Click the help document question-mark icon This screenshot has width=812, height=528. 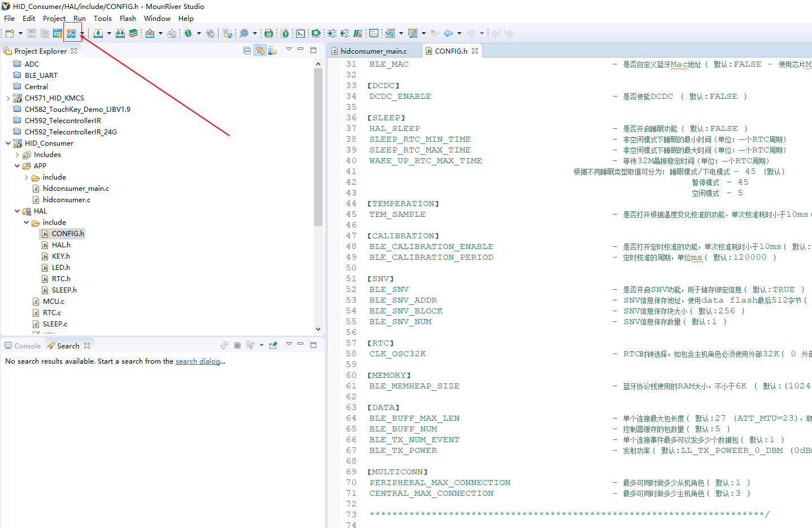click(285, 33)
